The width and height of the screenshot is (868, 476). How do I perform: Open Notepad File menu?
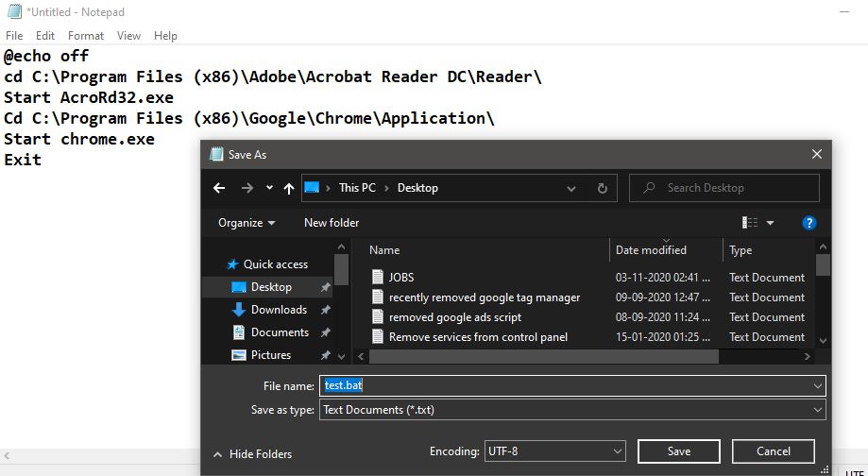pyautogui.click(x=14, y=36)
